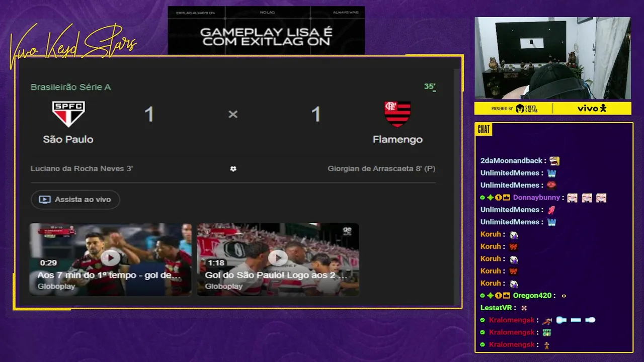Click the São Paulo SPFC club crest
Image resolution: width=644 pixels, height=362 pixels.
68,114
